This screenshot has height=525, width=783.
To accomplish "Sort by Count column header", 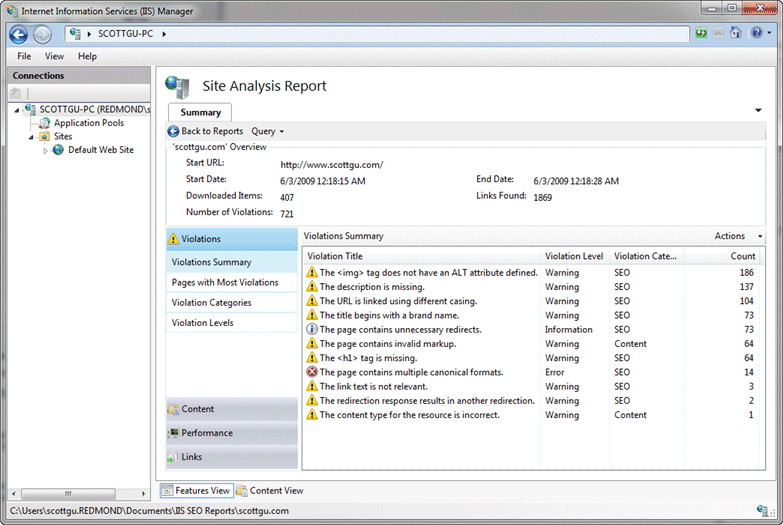I will (722, 256).
